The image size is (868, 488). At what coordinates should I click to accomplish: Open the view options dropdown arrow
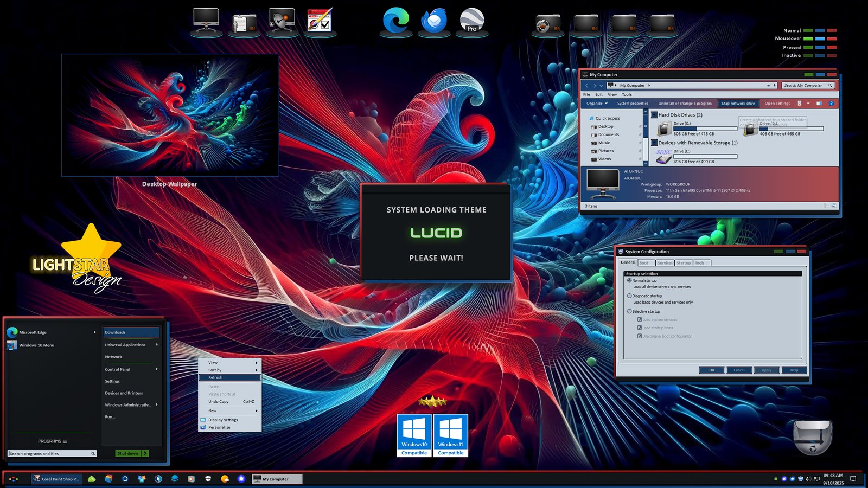point(808,103)
